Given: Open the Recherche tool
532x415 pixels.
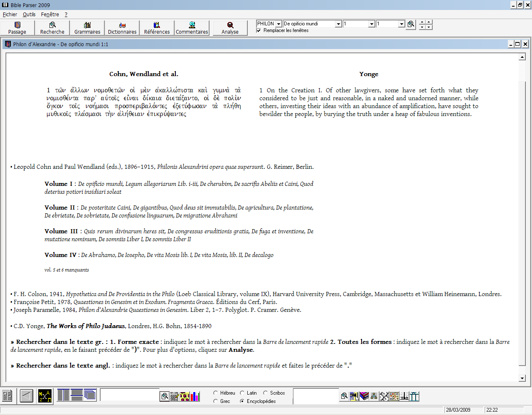Looking at the screenshot, I should 52,28.
